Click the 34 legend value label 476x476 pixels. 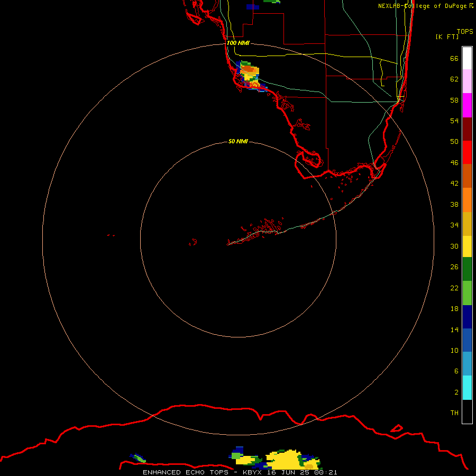pos(454,225)
